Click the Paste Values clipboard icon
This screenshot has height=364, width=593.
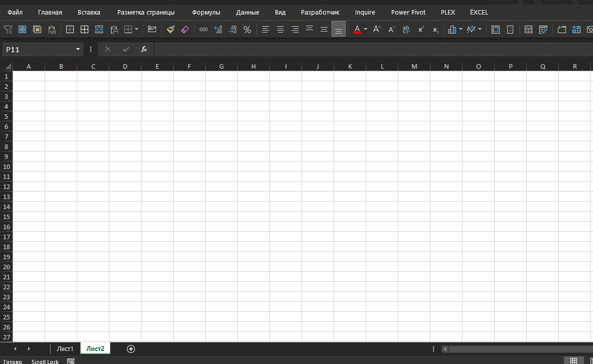click(52, 30)
